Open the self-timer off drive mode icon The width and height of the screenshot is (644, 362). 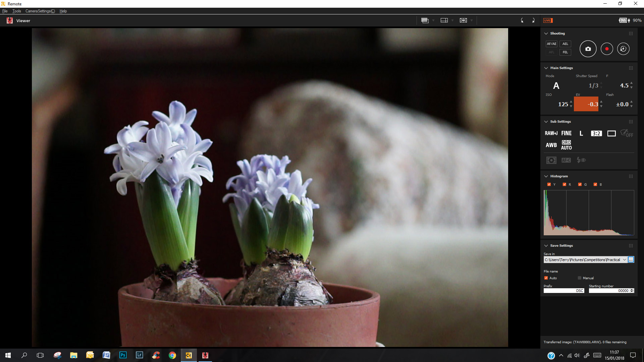click(x=623, y=49)
